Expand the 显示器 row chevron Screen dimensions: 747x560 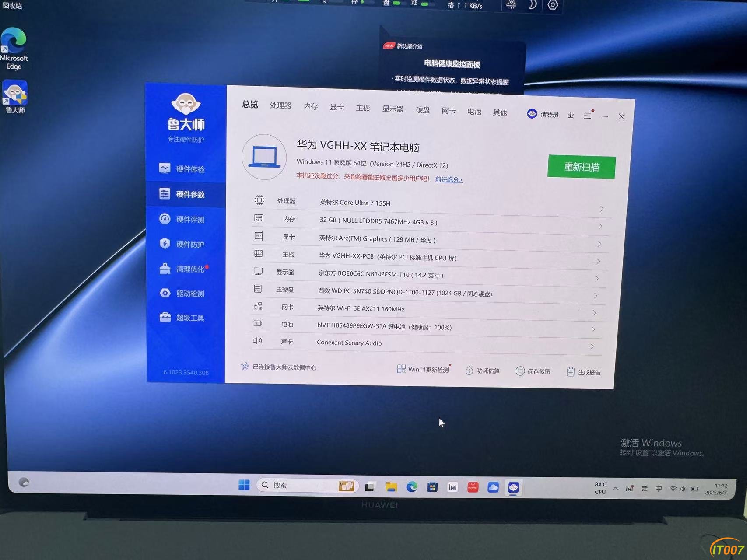tap(597, 279)
